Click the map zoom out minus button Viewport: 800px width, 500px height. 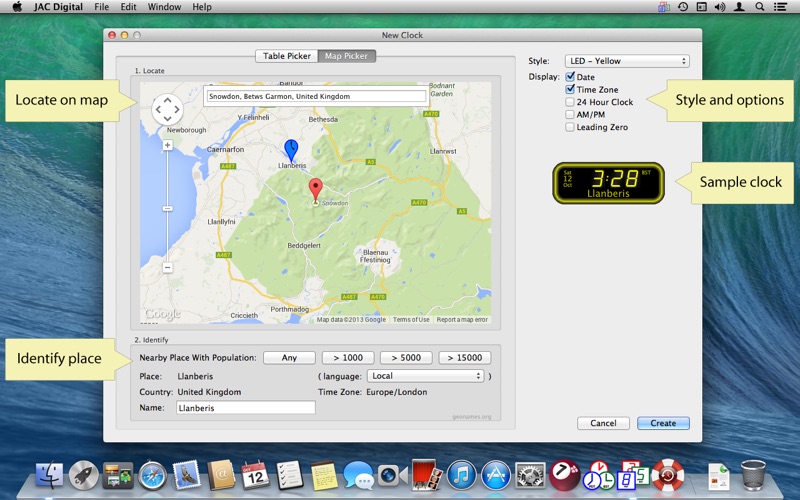pos(167,267)
